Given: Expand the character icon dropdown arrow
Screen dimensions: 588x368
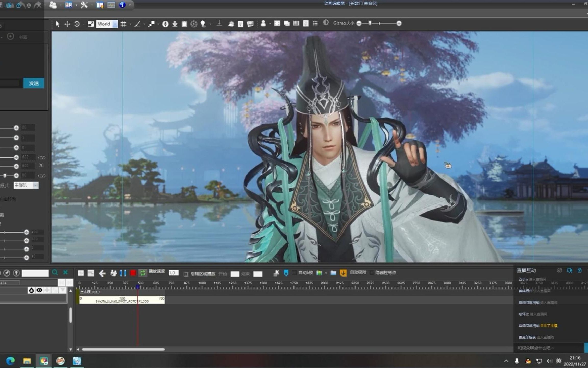Looking at the screenshot, I should (270, 24).
